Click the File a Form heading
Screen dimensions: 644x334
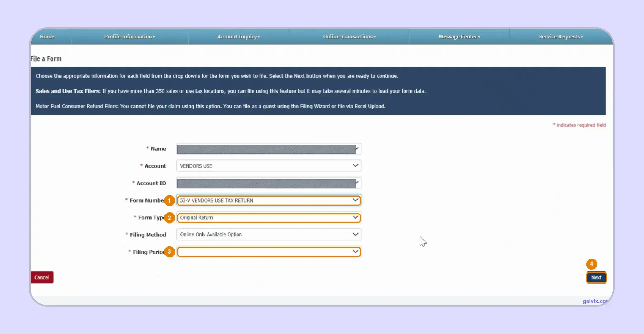(46, 59)
